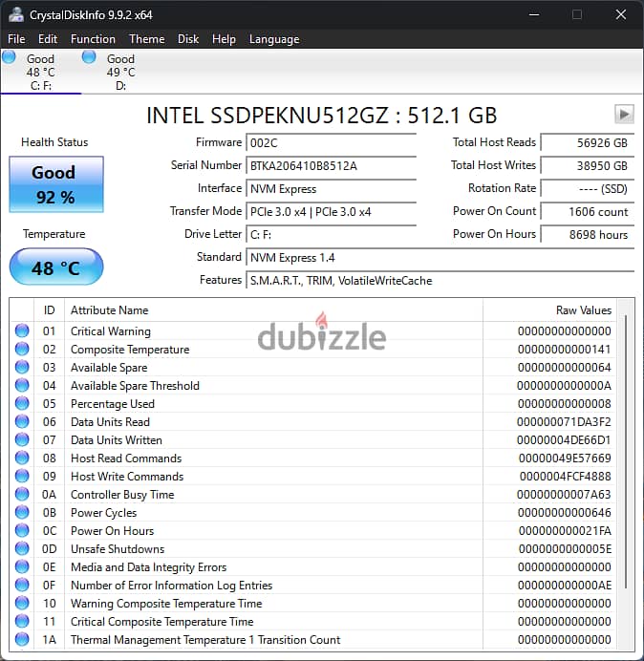Click status icon for Thermal Management Temperature 1
The height and width of the screenshot is (661, 644).
coord(22,639)
